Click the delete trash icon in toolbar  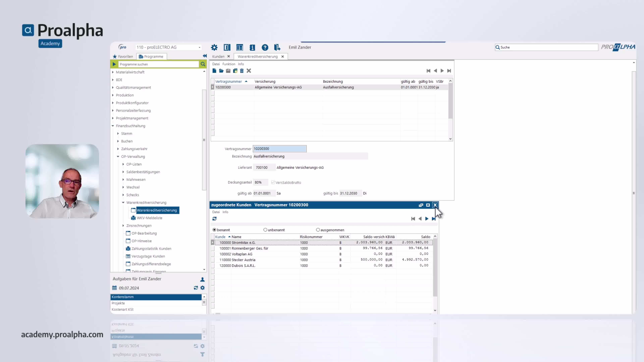pos(242,71)
